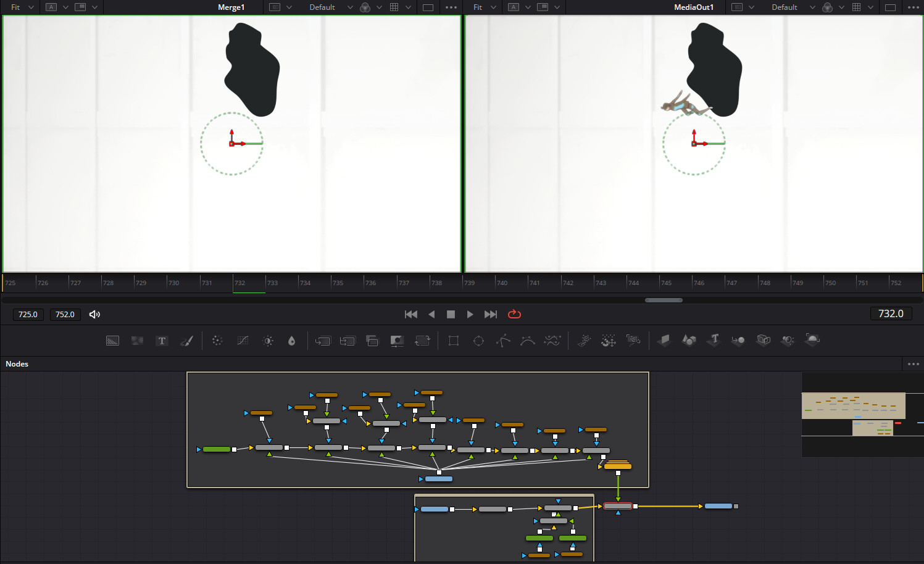Add a Polygon mask tool
Screen dimensions: 924x564
[x=503, y=341]
